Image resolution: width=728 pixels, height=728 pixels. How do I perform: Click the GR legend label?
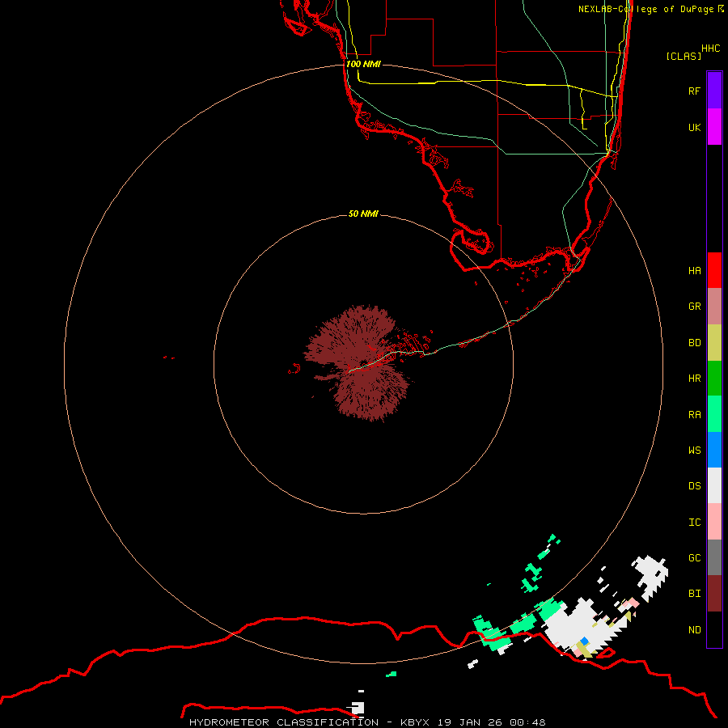694,307
